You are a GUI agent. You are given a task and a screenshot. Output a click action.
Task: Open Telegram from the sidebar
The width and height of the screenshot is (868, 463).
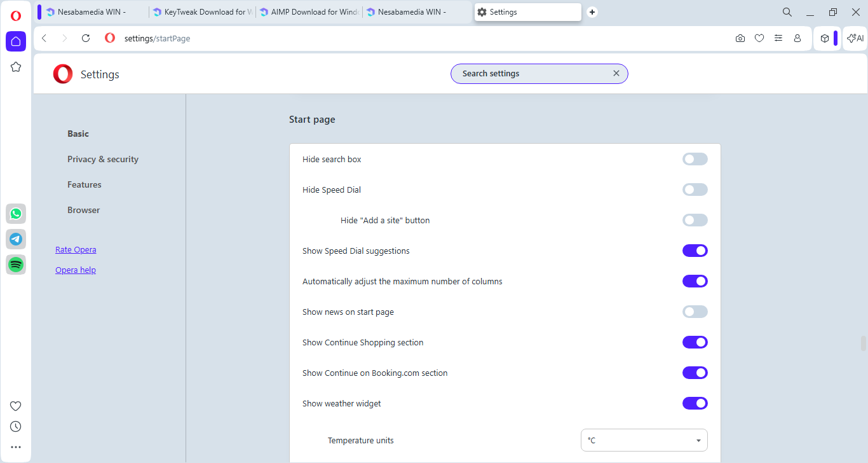click(16, 239)
